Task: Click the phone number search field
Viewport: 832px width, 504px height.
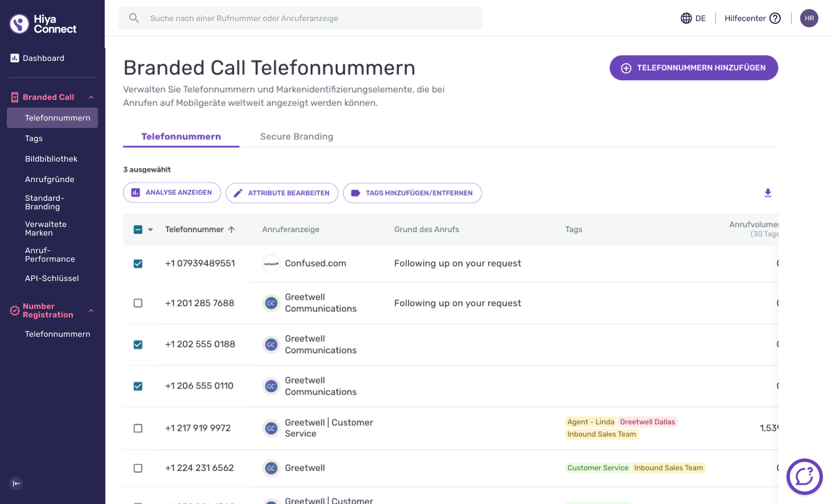Action: click(x=300, y=18)
